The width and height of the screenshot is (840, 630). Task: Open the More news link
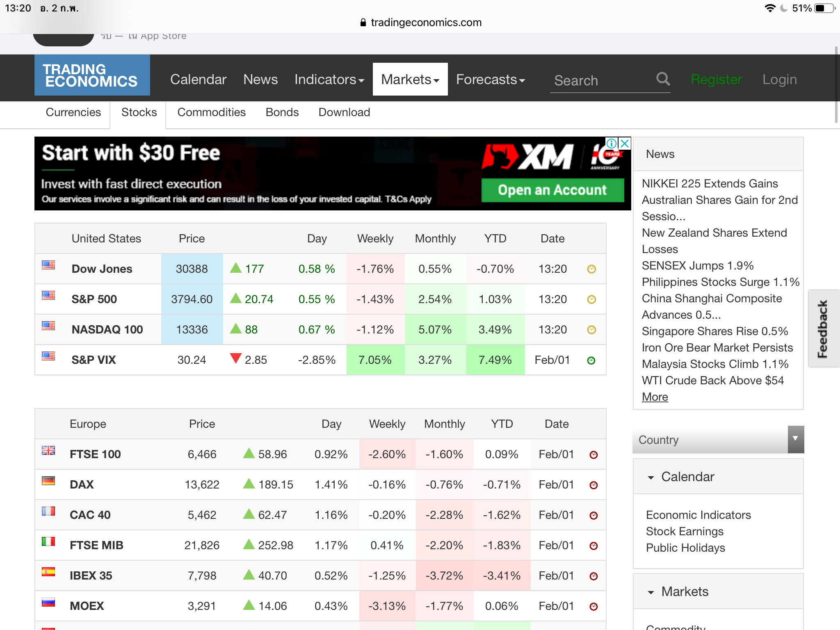pos(655,397)
